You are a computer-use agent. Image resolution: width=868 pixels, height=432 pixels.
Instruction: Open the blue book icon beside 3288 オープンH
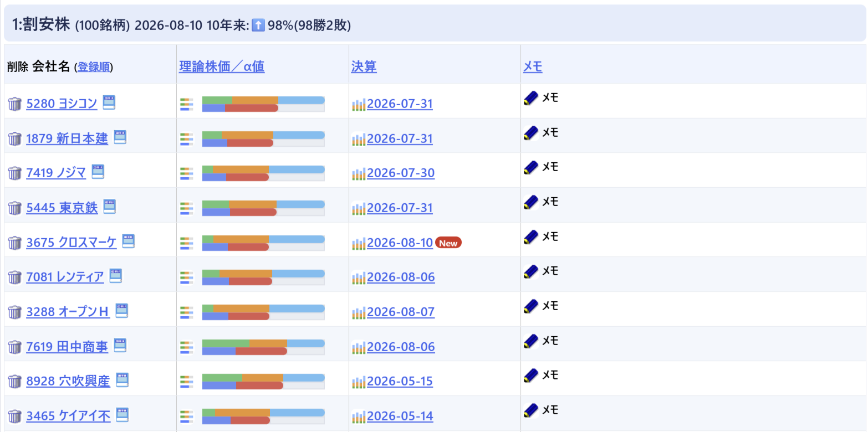click(x=121, y=310)
